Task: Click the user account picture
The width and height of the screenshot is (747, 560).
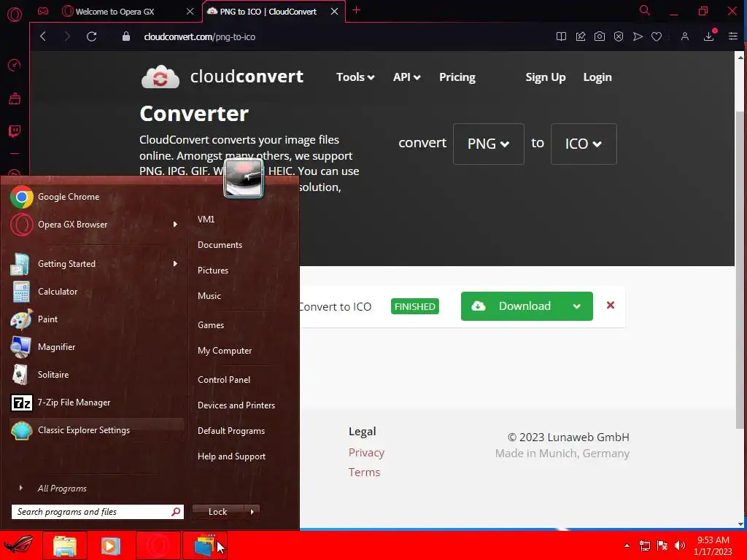Action: tap(244, 178)
